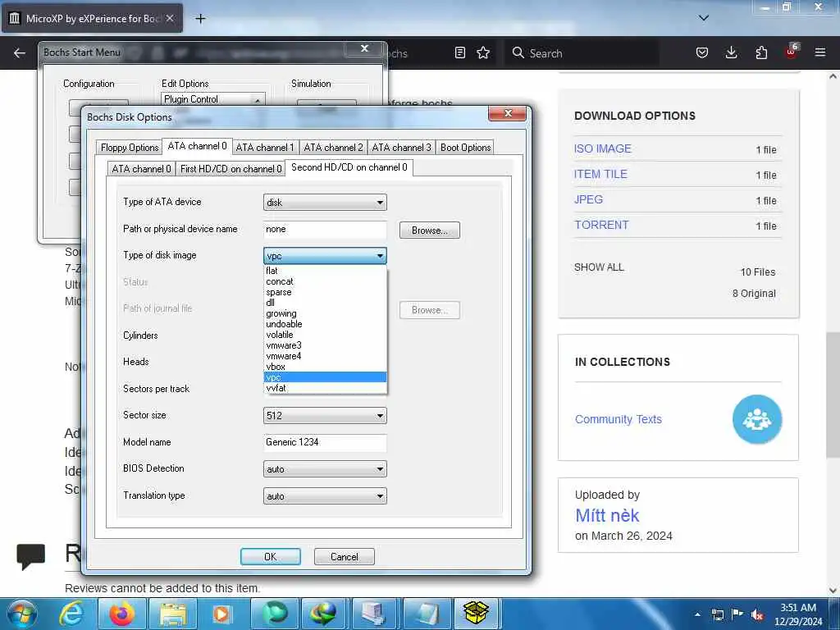Open the Downloads arrow icon
Image resolution: width=840 pixels, height=630 pixels.
(x=731, y=52)
